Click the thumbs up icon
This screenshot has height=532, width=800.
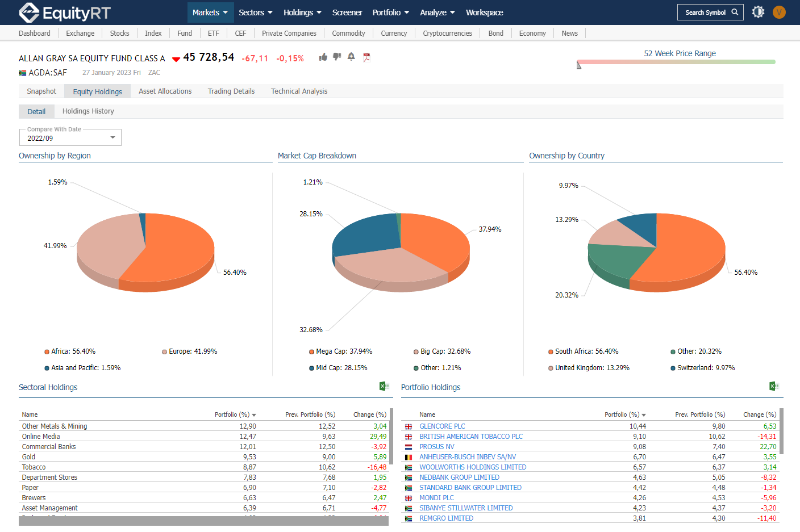[x=323, y=57]
